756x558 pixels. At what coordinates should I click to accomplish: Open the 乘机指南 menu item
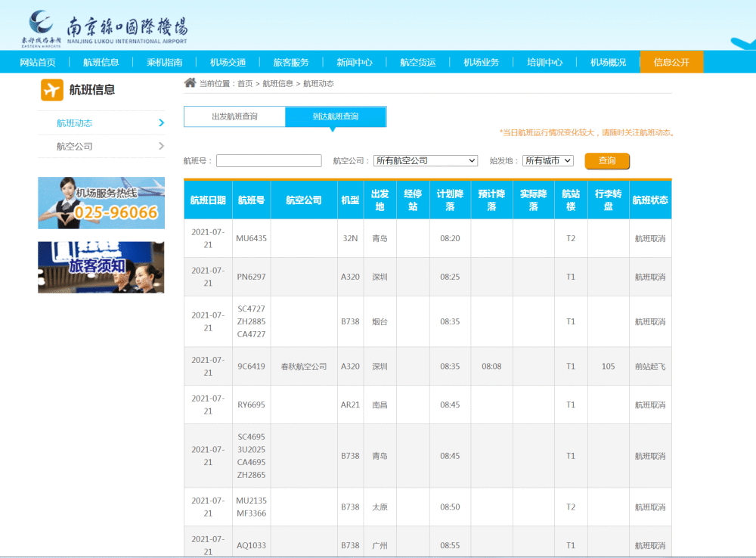[x=164, y=62]
